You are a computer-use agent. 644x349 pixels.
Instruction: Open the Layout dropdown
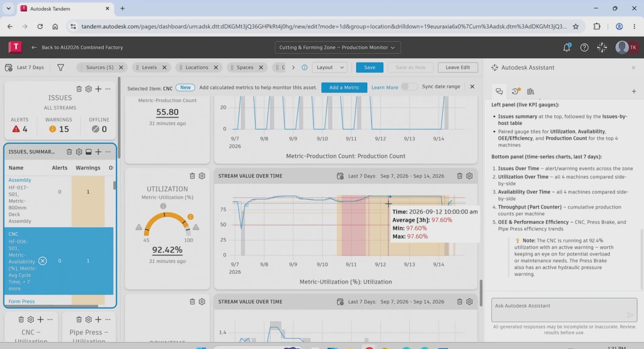[x=329, y=68]
